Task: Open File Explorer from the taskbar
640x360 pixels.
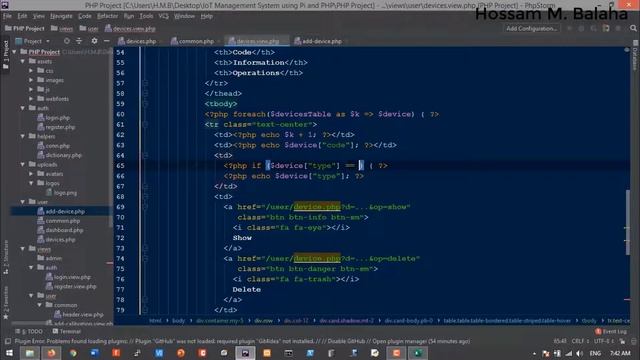Action: [x=30, y=353]
